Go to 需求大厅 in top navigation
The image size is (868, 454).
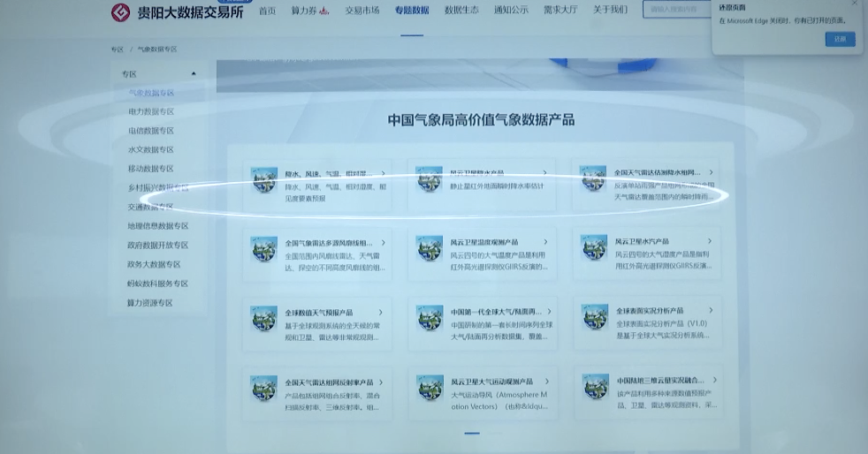point(560,11)
